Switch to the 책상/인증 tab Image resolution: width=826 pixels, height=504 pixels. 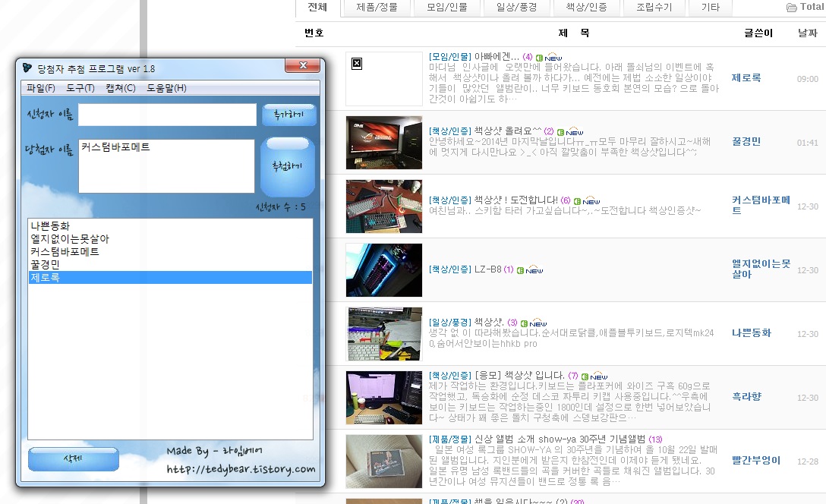pos(586,8)
